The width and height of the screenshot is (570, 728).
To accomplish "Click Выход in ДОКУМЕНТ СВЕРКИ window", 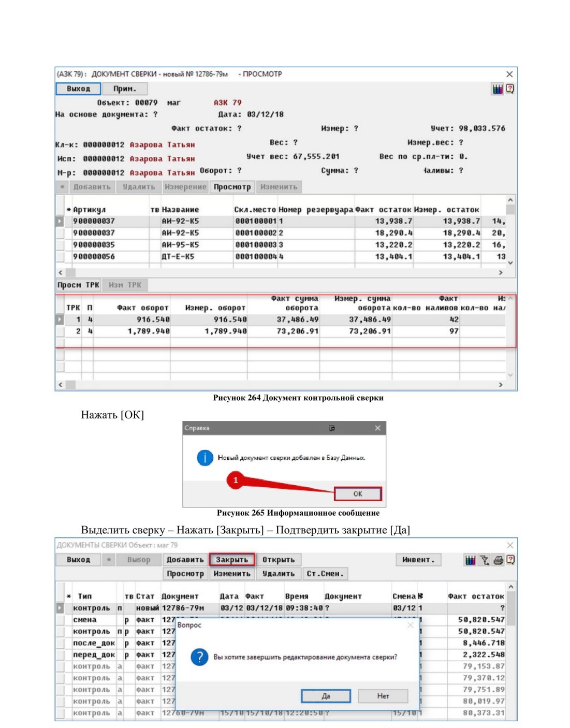I will (x=78, y=89).
